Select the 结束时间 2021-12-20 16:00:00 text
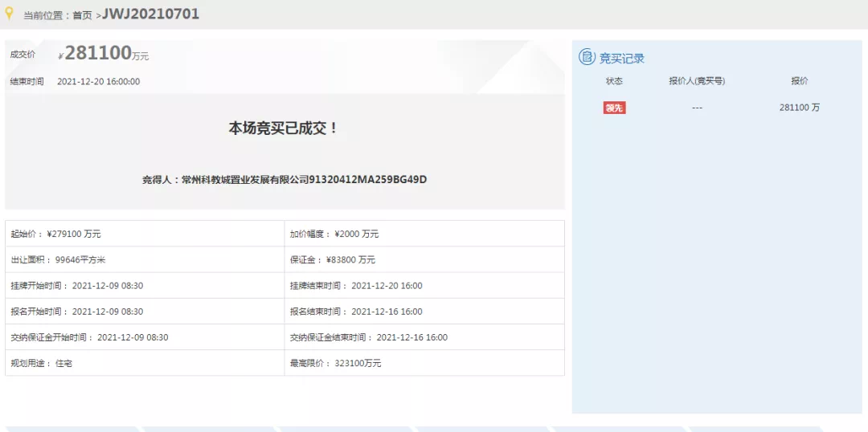Image resolution: width=868 pixels, height=432 pixels. point(98,81)
